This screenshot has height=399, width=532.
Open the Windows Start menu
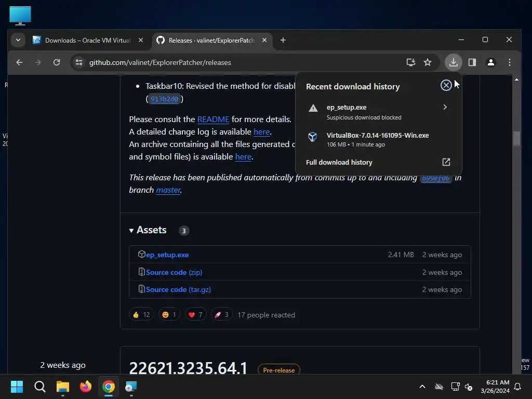pos(17,387)
